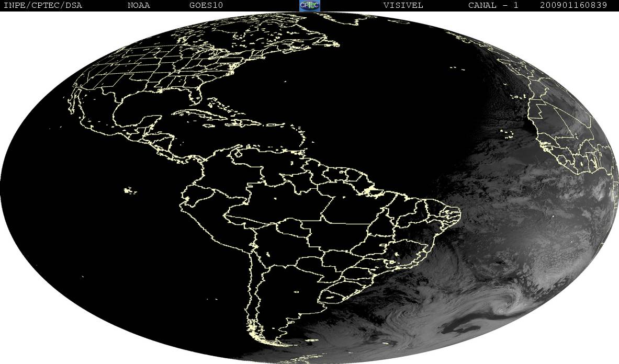Click the 200901160839 timestamp
Viewport: 619px width, 364px height.
tap(573, 6)
